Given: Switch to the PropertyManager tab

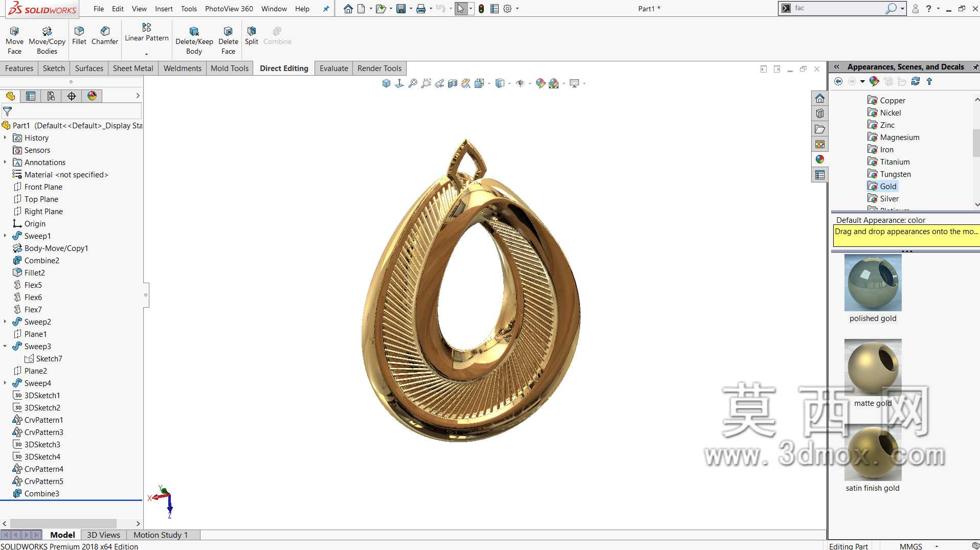Looking at the screenshot, I should coord(31,96).
